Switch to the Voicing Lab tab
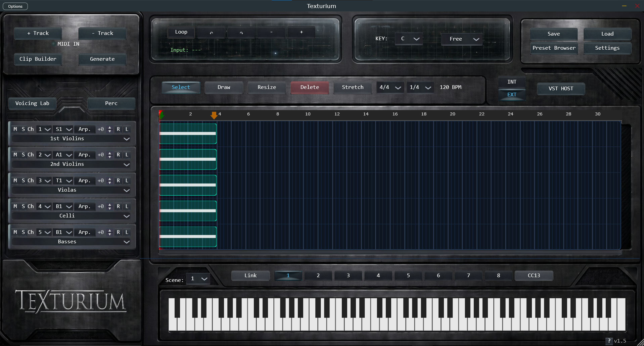Screen dimensions: 644x346 32,103
